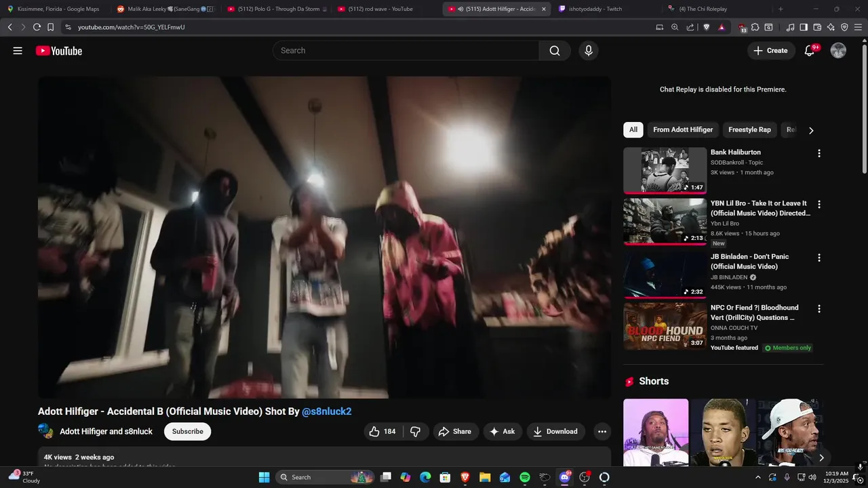Open the browser extensions puzzle icon
Image resolution: width=868 pixels, height=488 pixels.
pyautogui.click(x=755, y=27)
